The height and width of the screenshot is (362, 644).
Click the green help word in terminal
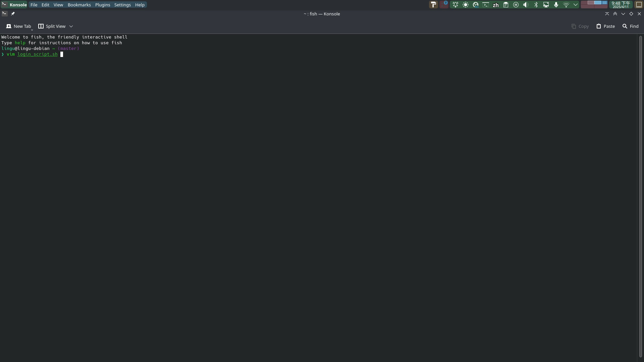[20, 43]
